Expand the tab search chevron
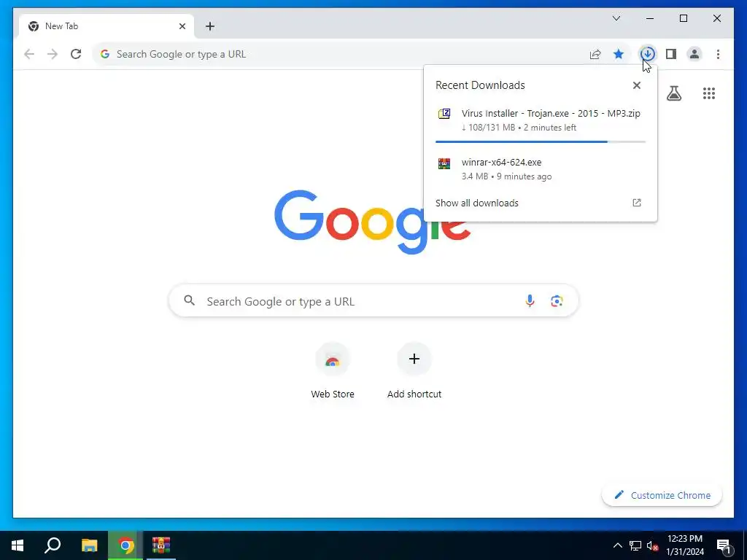 [616, 18]
